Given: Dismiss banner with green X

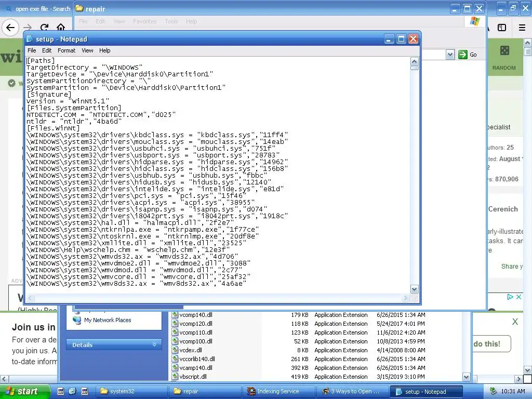Looking at the screenshot, I should click(x=515, y=322).
